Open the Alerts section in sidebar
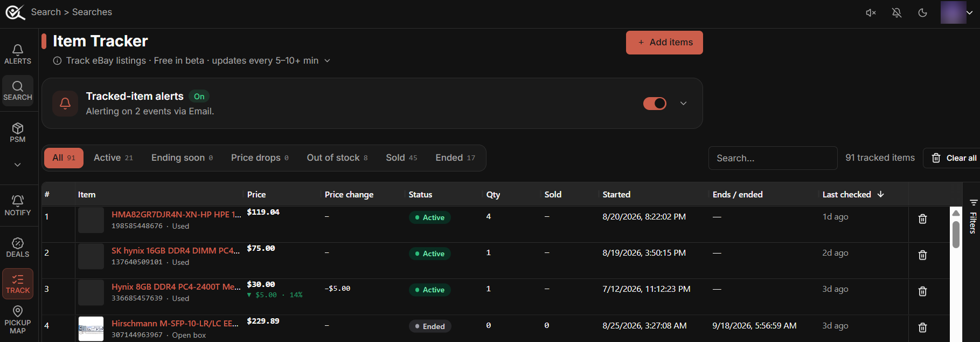980x342 pixels. (18, 54)
